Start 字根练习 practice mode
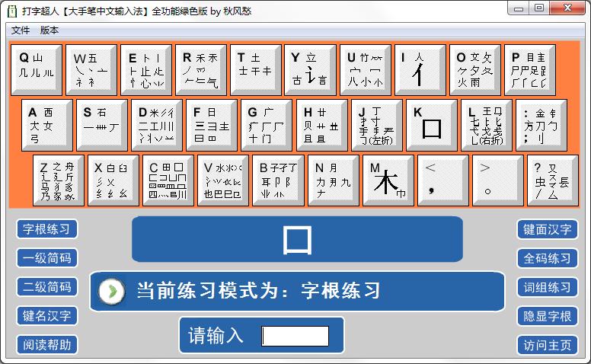Viewport: 591px width, 364px height. click(x=46, y=228)
